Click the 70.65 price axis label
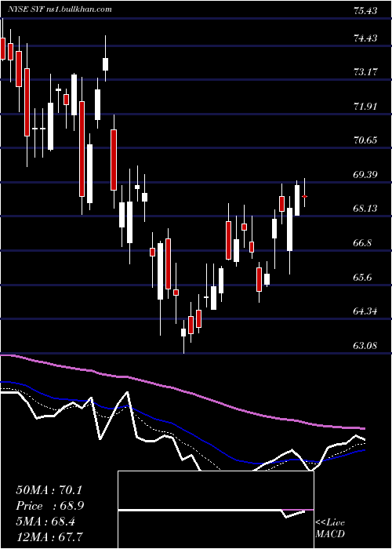This screenshot has width=392, height=549. pyautogui.click(x=365, y=140)
